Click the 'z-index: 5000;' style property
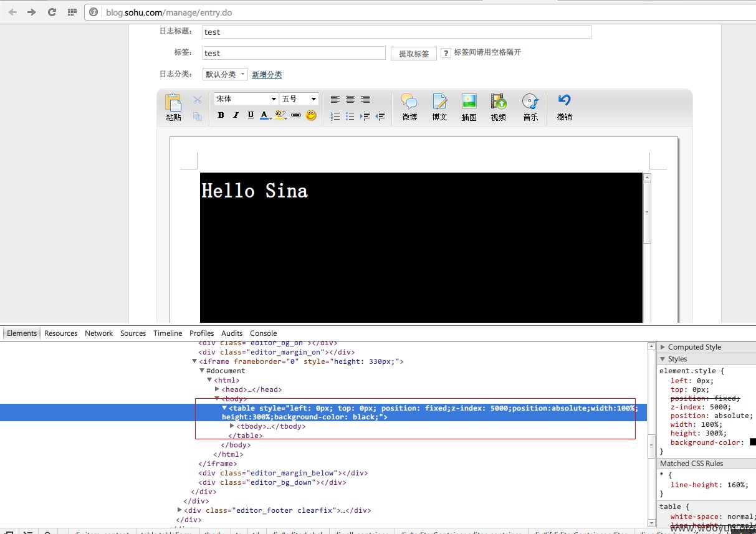This screenshot has height=534, width=756. pos(701,407)
